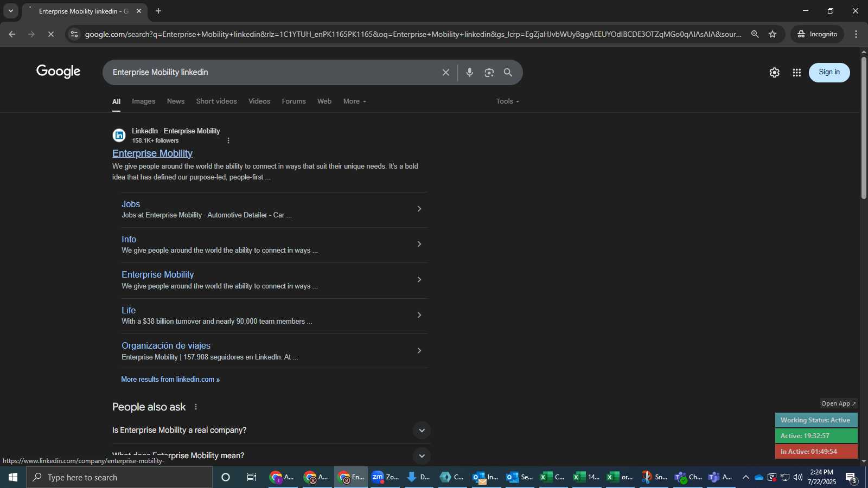The height and width of the screenshot is (488, 868).
Task: Open Chrome's three-dot menu
Action: [856, 34]
